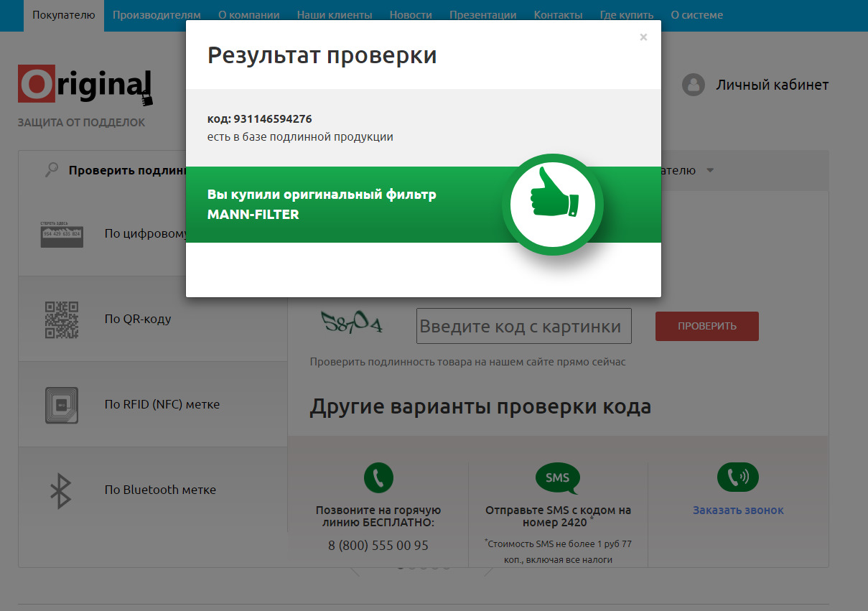Click the Original logo
The image size is (868, 611).
[x=85, y=85]
